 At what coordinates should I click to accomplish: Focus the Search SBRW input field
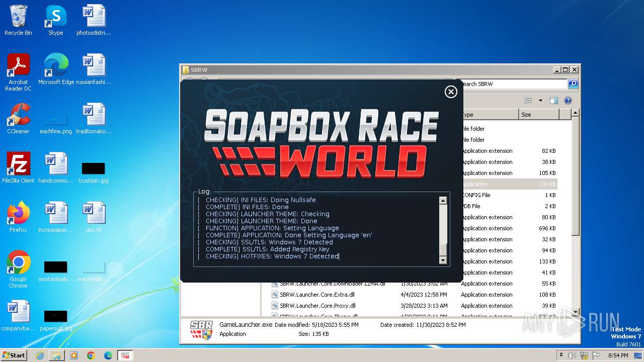click(x=513, y=84)
